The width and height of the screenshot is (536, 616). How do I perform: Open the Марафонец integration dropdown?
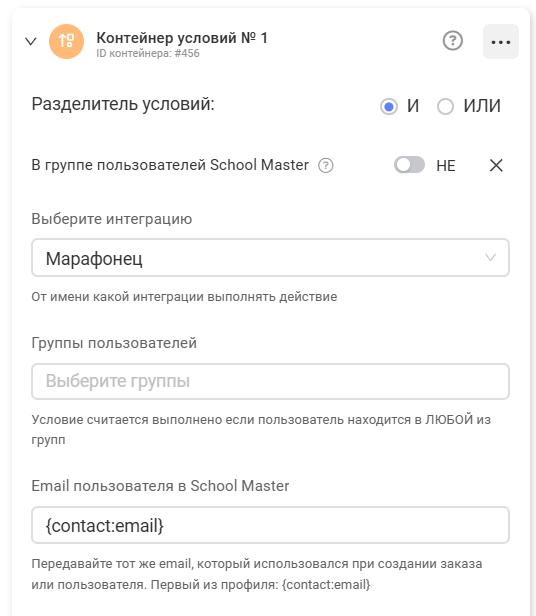(270, 258)
